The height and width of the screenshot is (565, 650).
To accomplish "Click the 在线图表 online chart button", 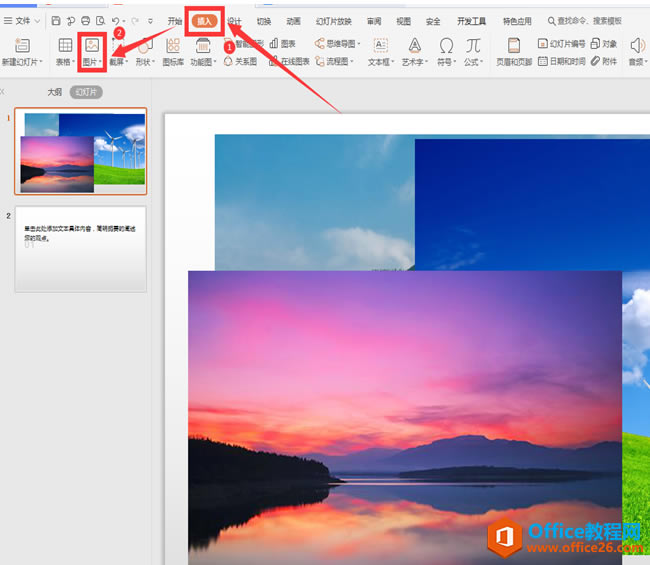I will point(289,61).
